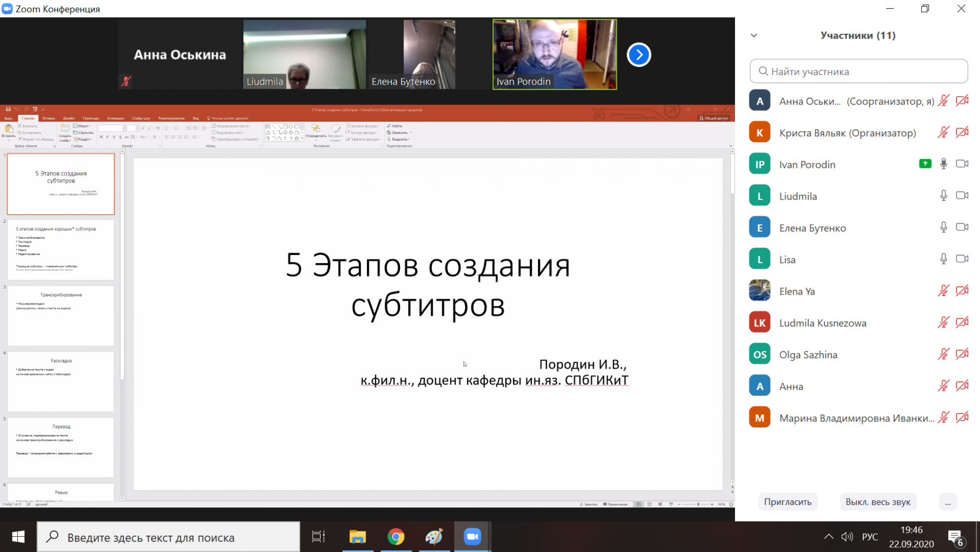Open the Раздел section dropdown

click(x=83, y=139)
